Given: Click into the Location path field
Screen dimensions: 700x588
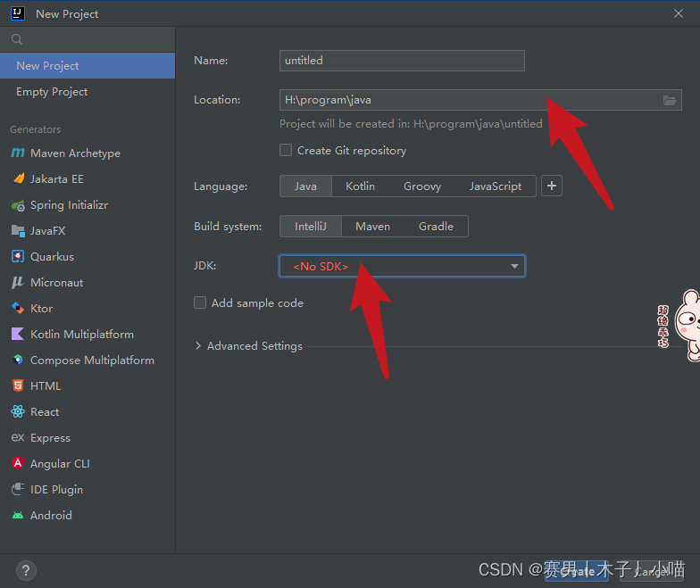Looking at the screenshot, I should coord(470,100).
